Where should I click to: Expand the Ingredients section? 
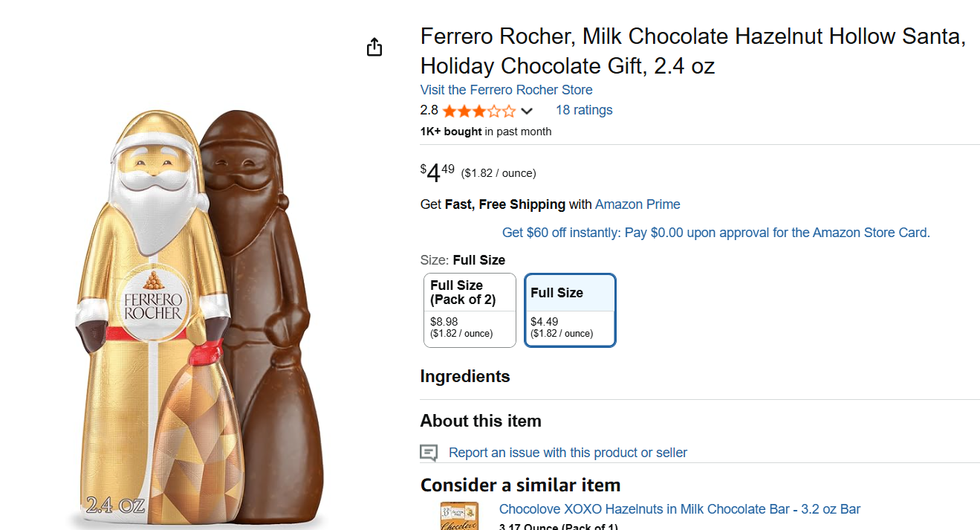pyautogui.click(x=465, y=376)
